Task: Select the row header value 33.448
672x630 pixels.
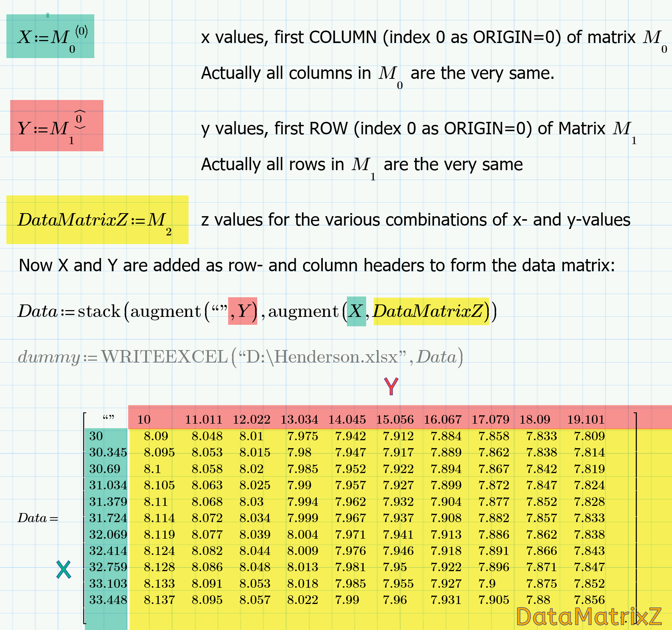Action: click(x=108, y=600)
